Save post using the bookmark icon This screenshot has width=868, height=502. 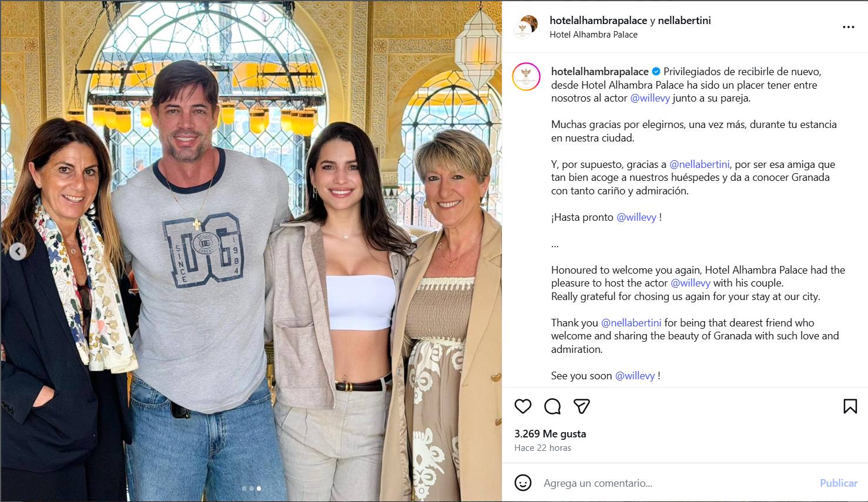(x=850, y=406)
